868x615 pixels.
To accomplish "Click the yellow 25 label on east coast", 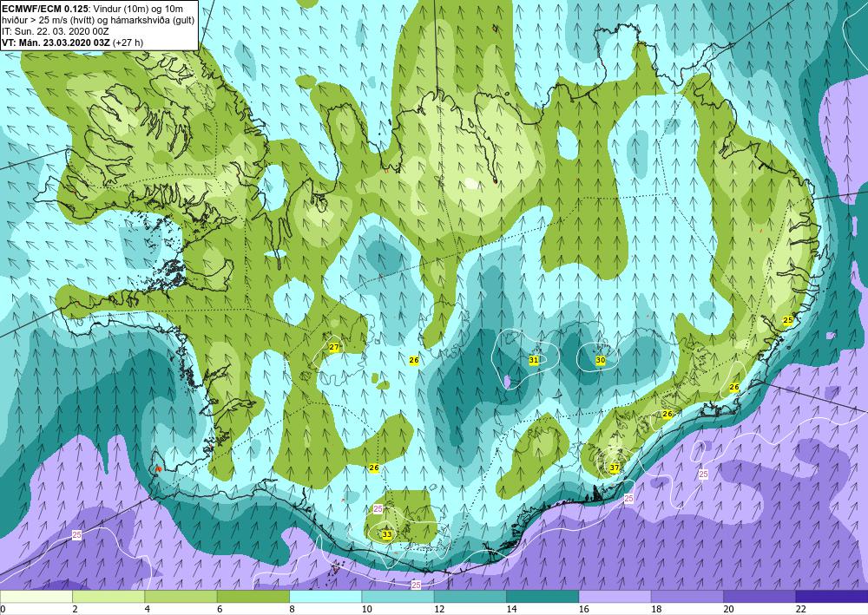I will click(x=788, y=320).
